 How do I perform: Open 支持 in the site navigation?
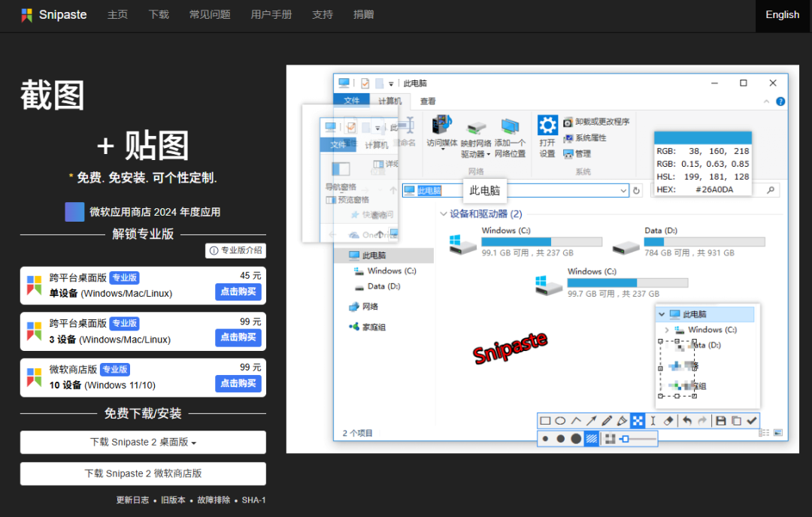[x=323, y=14]
